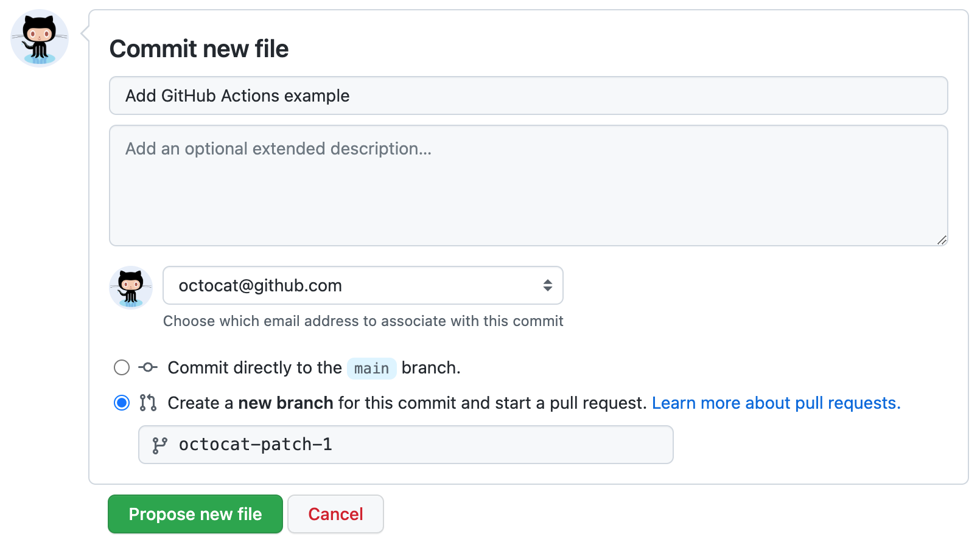The height and width of the screenshot is (545, 980).
Task: Click the Octocat avatar at top left
Action: [x=39, y=38]
